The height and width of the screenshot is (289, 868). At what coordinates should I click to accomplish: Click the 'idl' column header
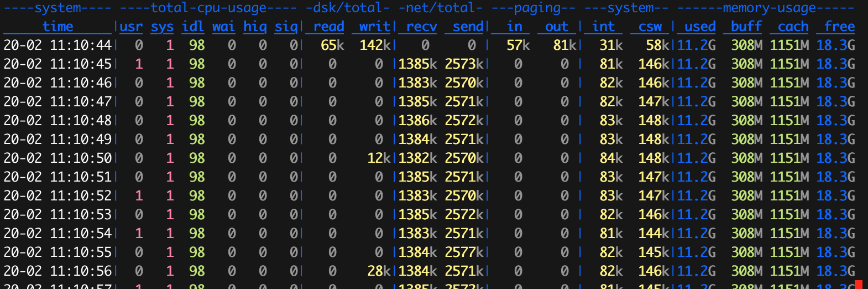(193, 27)
